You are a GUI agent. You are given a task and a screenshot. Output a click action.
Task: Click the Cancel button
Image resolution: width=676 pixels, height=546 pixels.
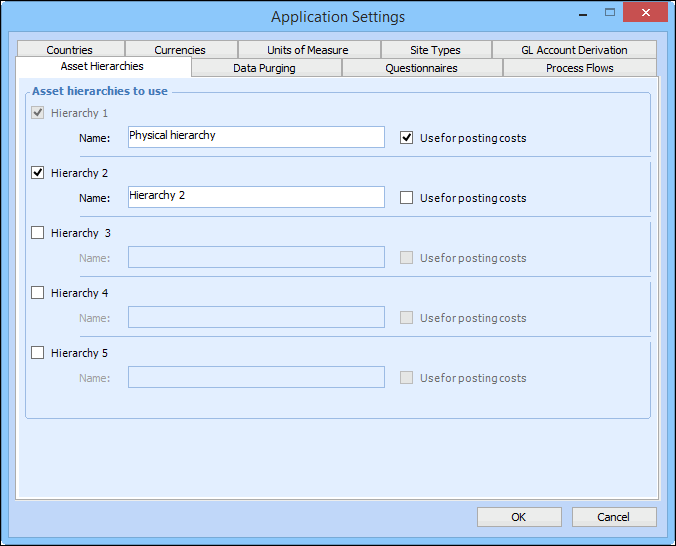click(x=614, y=517)
